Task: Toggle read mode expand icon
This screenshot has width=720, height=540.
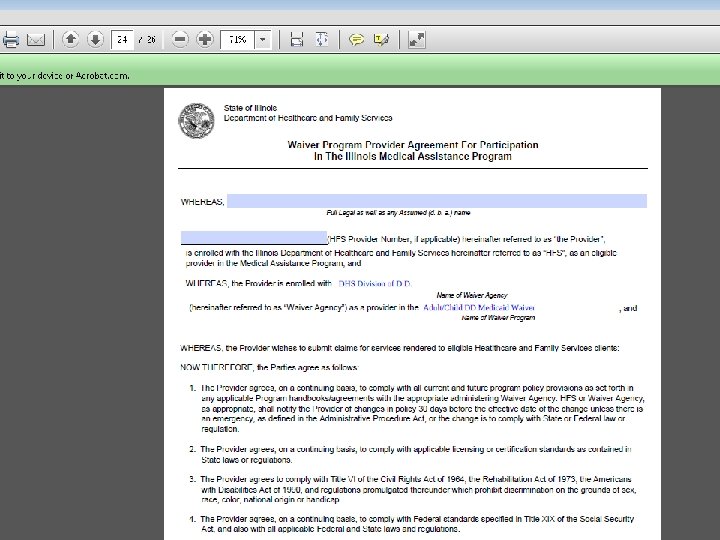Action: pyautogui.click(x=416, y=39)
